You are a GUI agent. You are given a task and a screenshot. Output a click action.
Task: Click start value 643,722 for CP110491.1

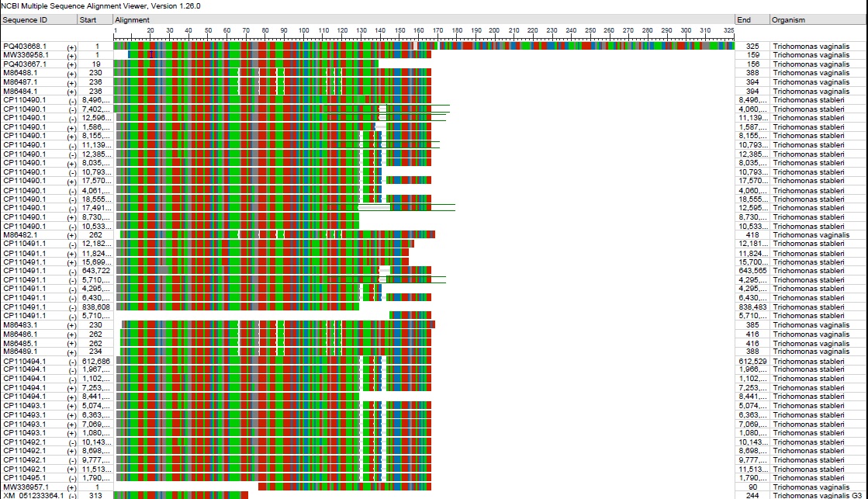click(x=96, y=270)
